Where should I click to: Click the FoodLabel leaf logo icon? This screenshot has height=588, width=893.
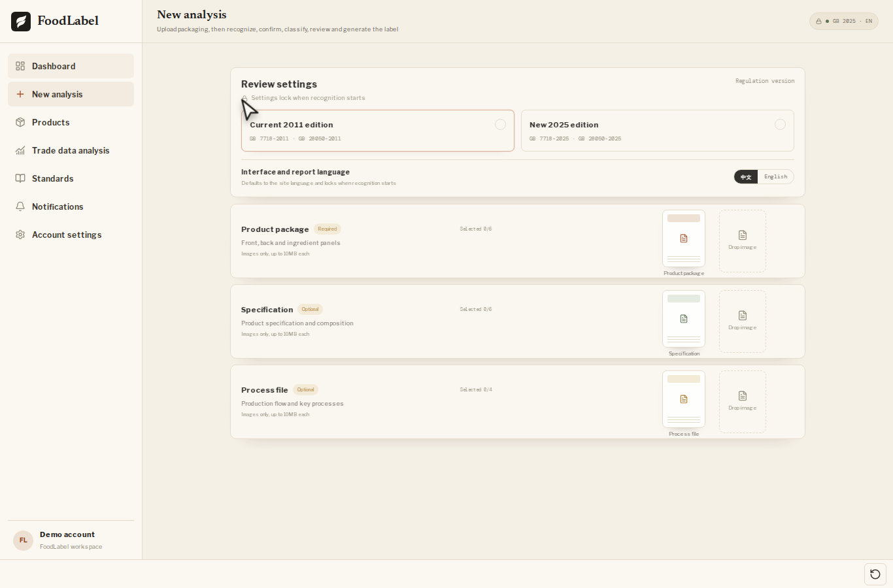pos(21,22)
